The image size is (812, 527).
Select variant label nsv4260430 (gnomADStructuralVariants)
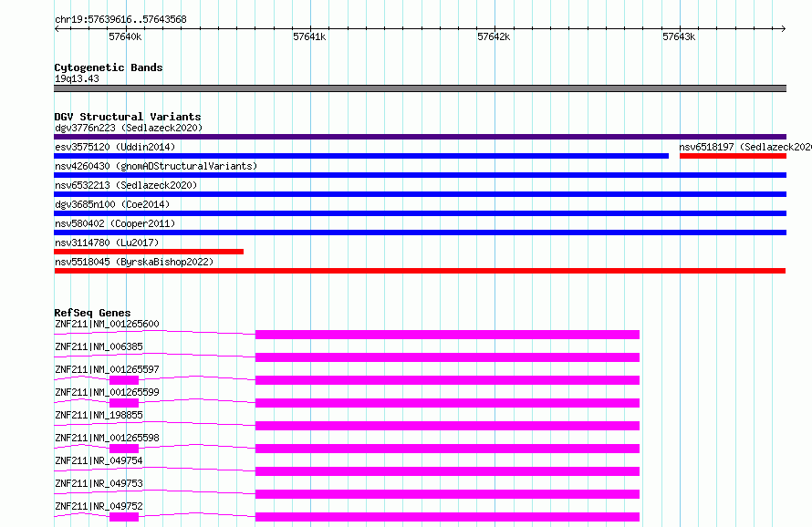click(156, 166)
